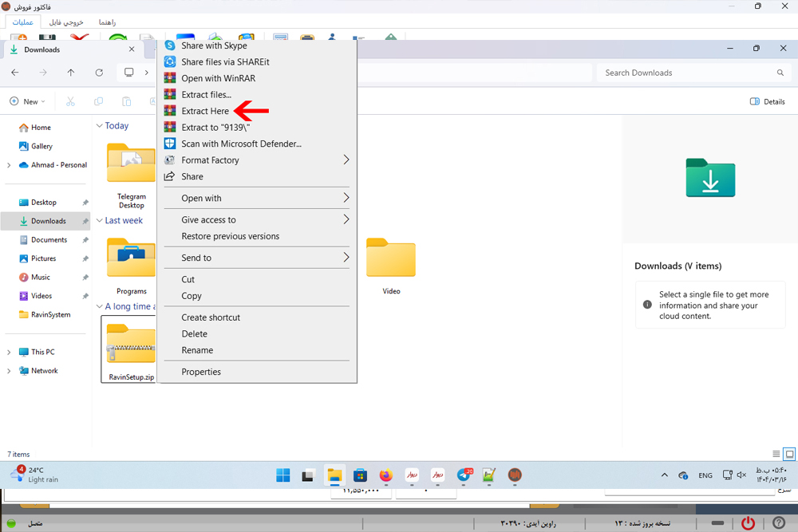This screenshot has height=532, width=798.
Task: Click the Up arrow navigation icon
Action: click(71, 73)
